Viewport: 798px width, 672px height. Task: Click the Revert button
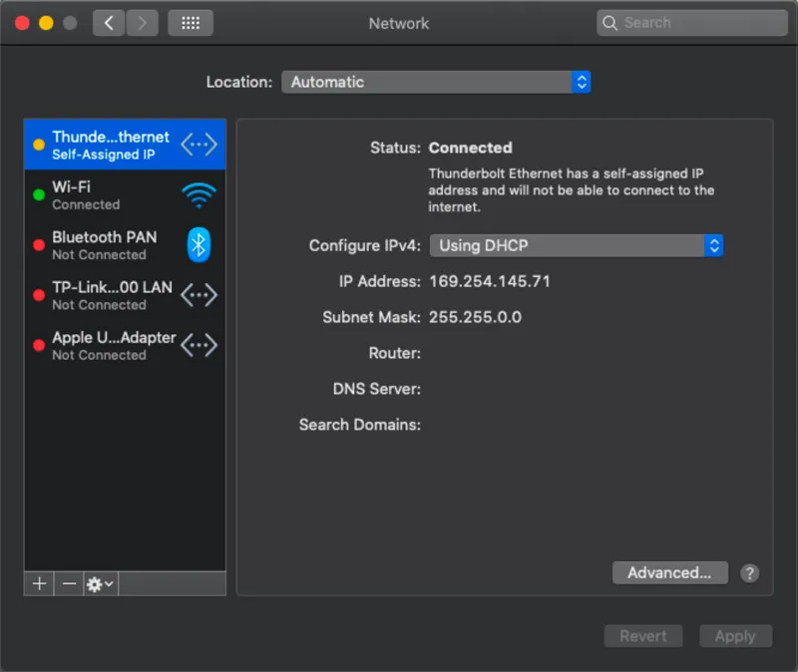click(x=643, y=636)
